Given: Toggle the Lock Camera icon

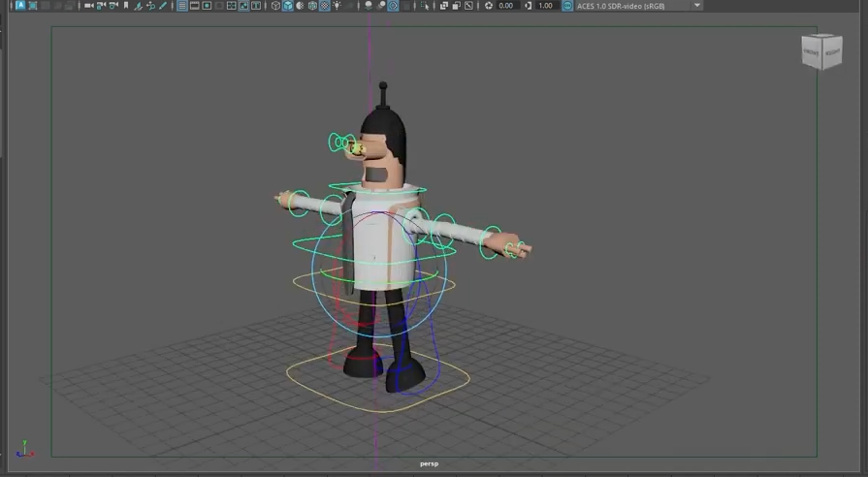Looking at the screenshot, I should tap(101, 6).
